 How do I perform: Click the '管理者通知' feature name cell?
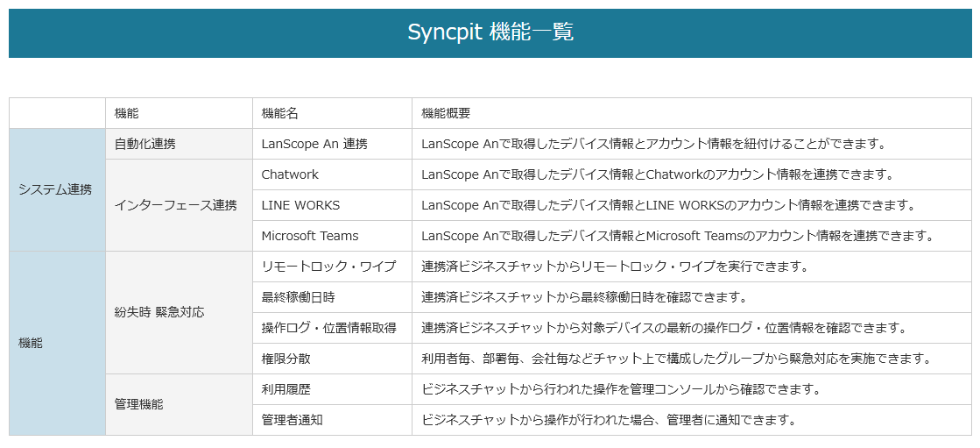332,420
